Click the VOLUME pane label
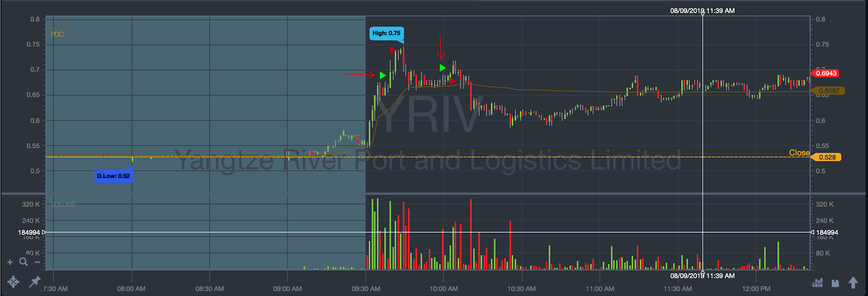The width and height of the screenshot is (868, 296). (x=63, y=205)
